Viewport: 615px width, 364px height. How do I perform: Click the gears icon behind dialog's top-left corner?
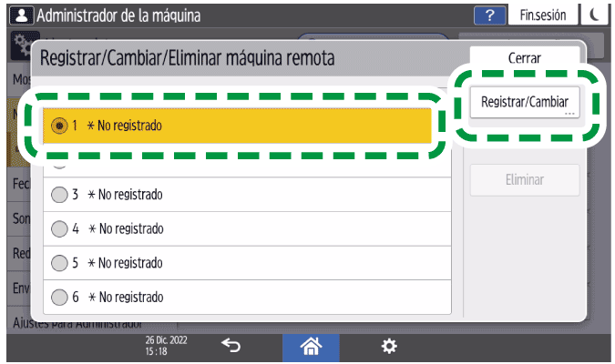click(x=22, y=44)
